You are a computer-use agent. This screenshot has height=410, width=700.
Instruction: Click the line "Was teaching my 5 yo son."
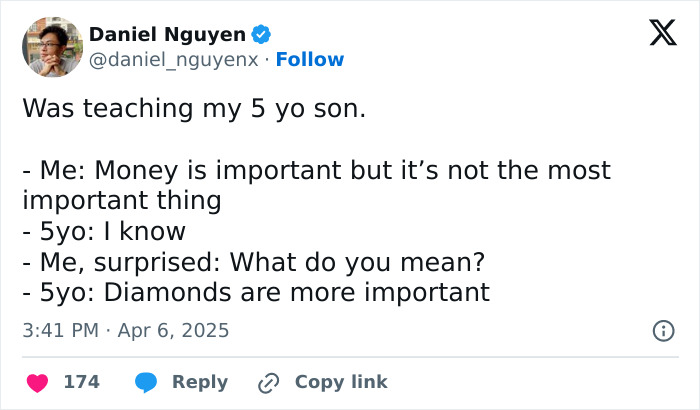194,108
